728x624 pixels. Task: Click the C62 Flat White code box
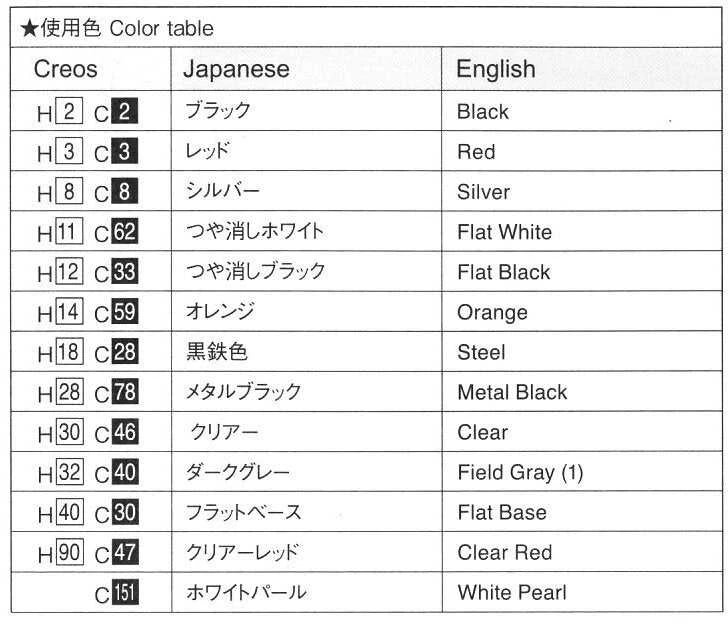click(124, 231)
